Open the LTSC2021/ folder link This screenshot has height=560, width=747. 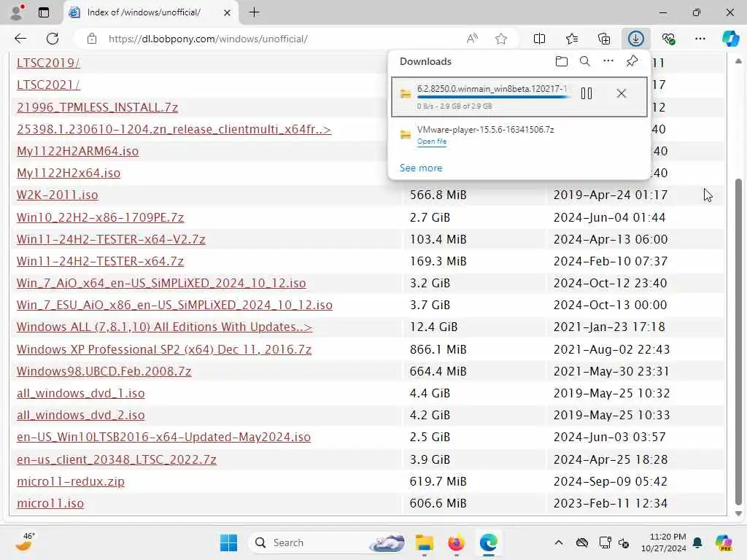pyautogui.click(x=48, y=85)
